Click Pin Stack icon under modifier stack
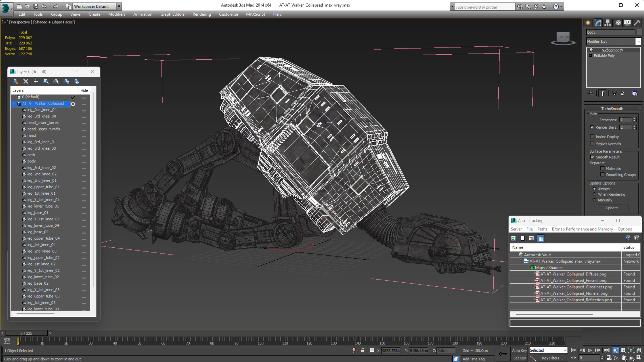 point(591,93)
